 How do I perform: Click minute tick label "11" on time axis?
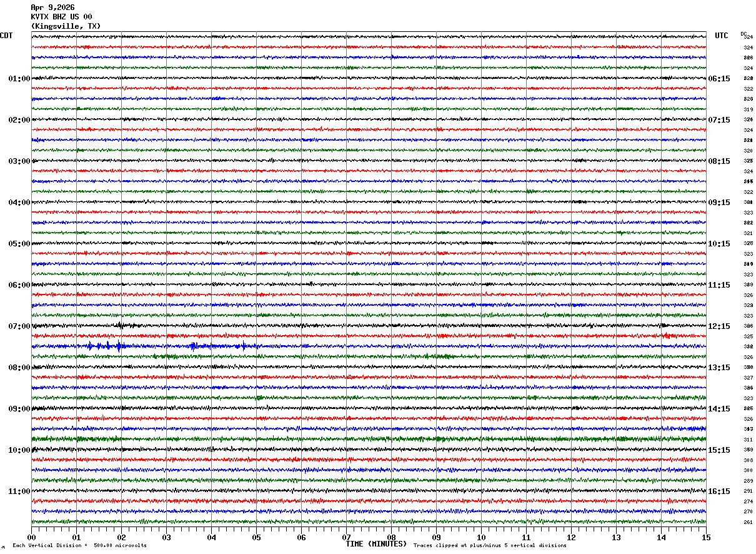point(526,537)
